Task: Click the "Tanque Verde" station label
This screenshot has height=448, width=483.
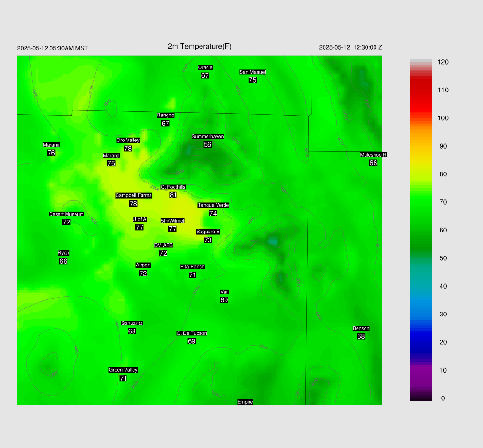Action: point(213,205)
